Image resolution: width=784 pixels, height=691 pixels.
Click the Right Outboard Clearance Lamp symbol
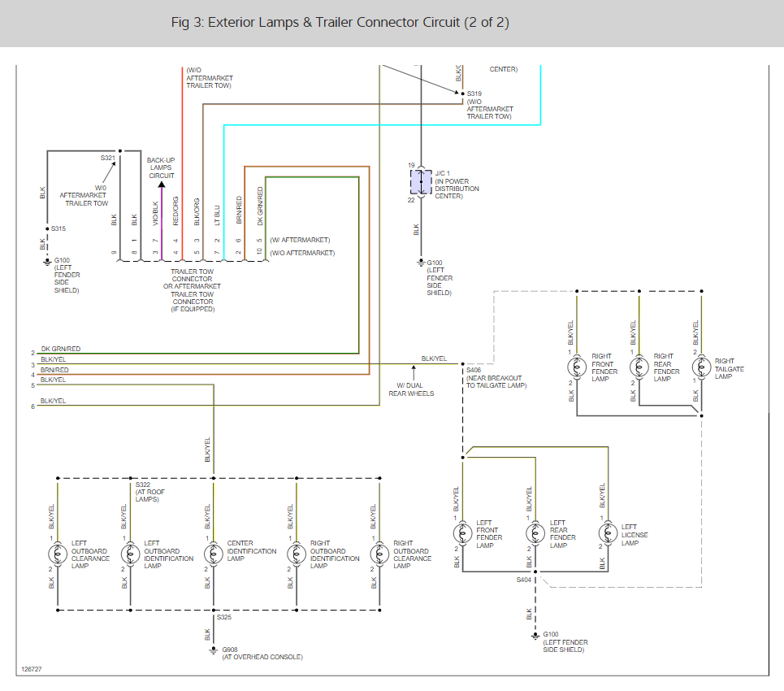click(x=379, y=554)
